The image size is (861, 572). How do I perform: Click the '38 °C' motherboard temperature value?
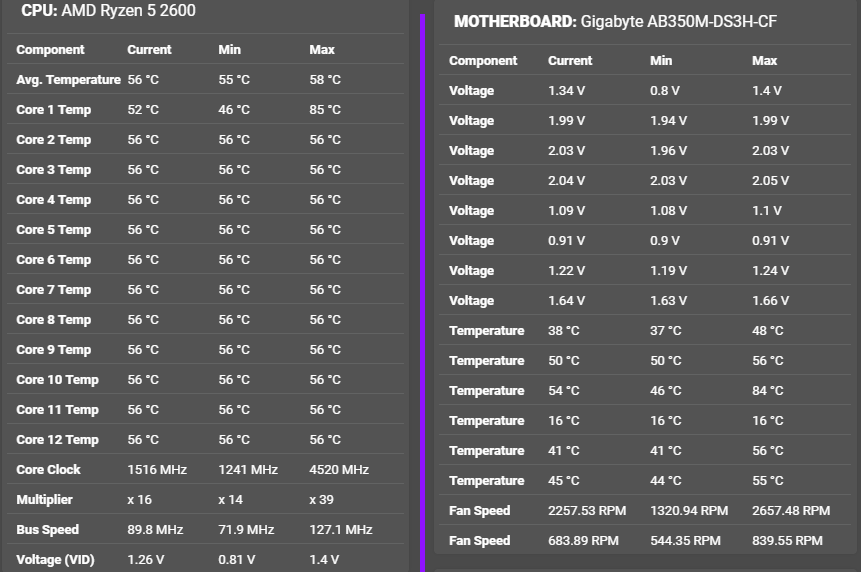[563, 330]
